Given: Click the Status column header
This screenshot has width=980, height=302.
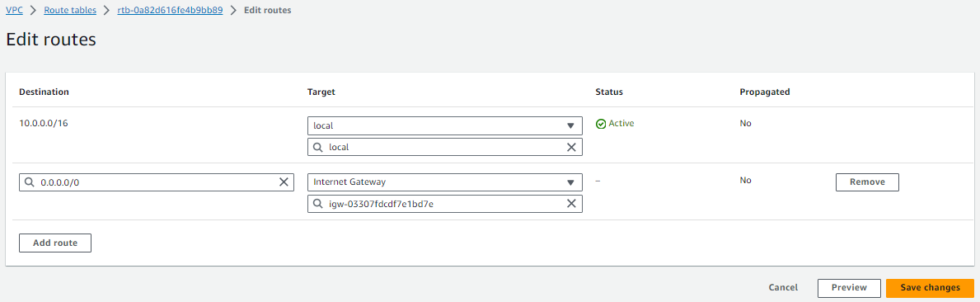Looking at the screenshot, I should (x=609, y=92).
